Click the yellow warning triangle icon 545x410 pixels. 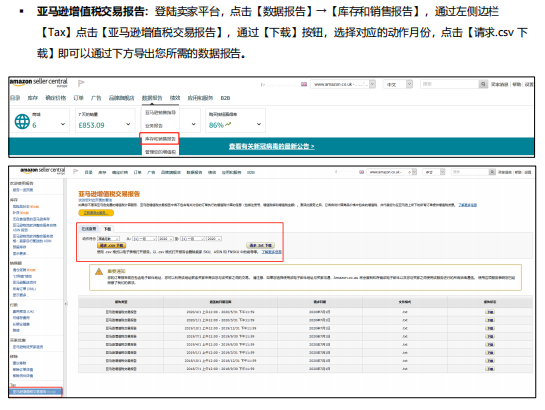click(99, 271)
